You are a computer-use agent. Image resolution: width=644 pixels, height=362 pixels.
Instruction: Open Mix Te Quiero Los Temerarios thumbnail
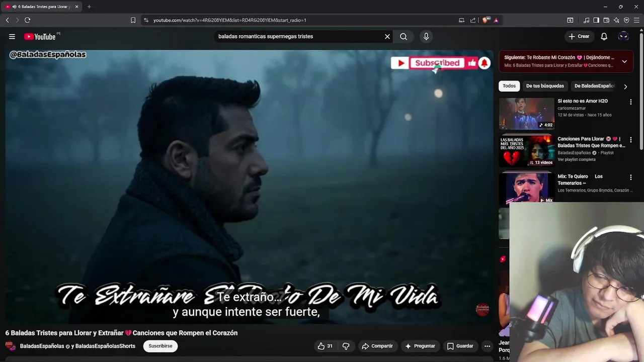[x=527, y=189]
